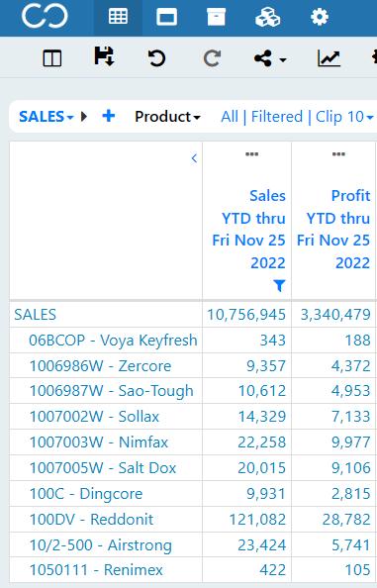Open the share dropdown menu
This screenshot has height=588, width=377.
tap(270, 58)
